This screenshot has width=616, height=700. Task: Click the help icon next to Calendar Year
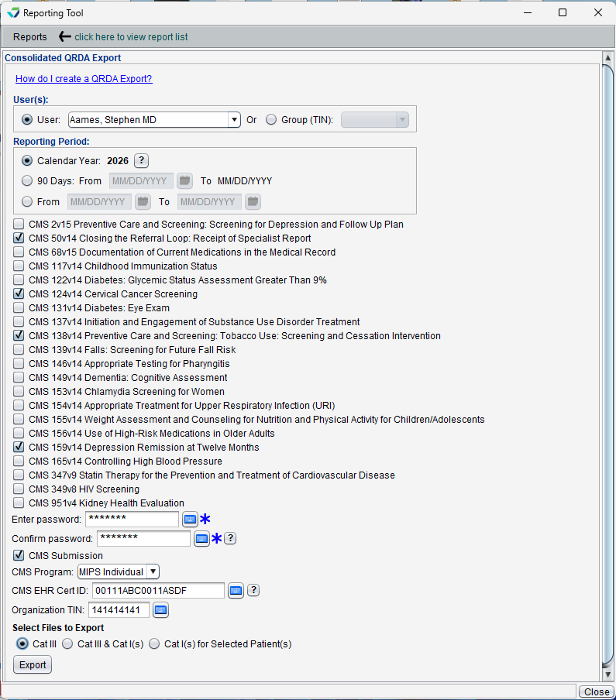[x=141, y=160]
